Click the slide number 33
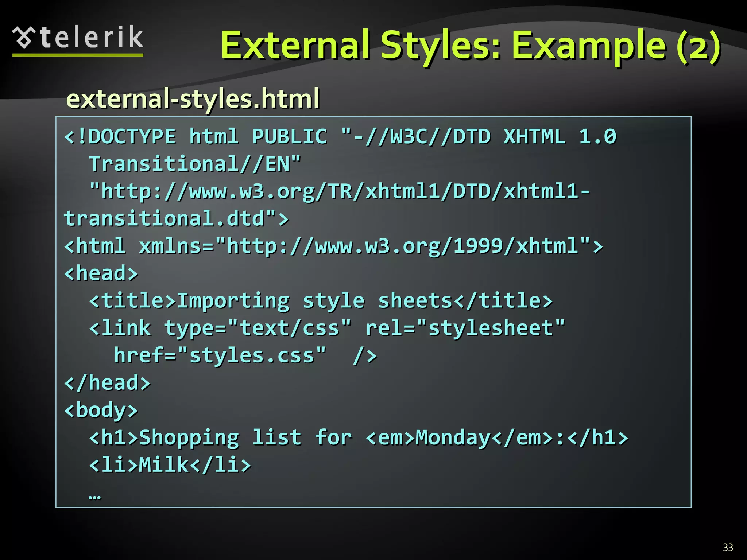This screenshot has height=560, width=747. [x=728, y=547]
